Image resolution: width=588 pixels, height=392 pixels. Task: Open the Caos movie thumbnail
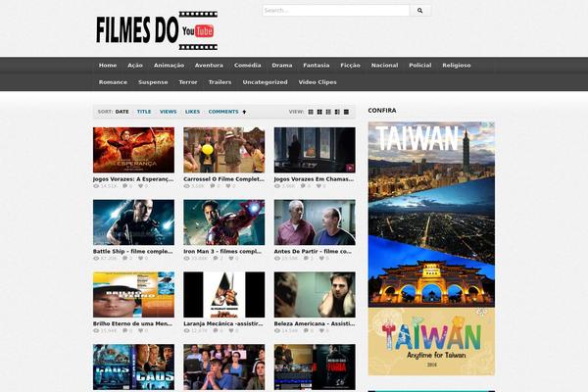[x=133, y=367]
